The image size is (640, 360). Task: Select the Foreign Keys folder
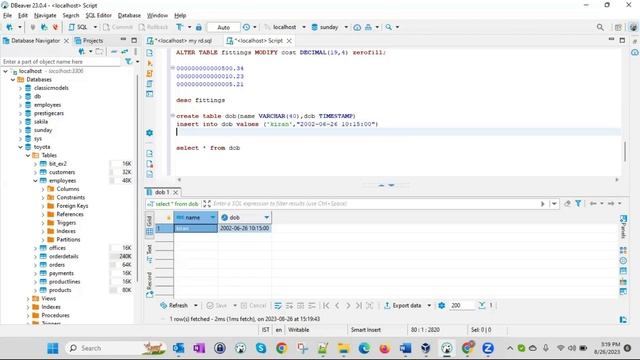click(x=72, y=206)
